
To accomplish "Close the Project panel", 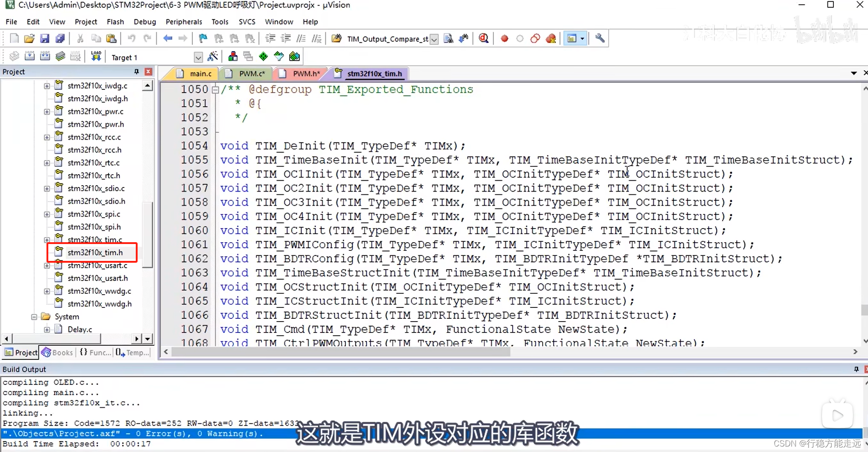I will [x=148, y=72].
